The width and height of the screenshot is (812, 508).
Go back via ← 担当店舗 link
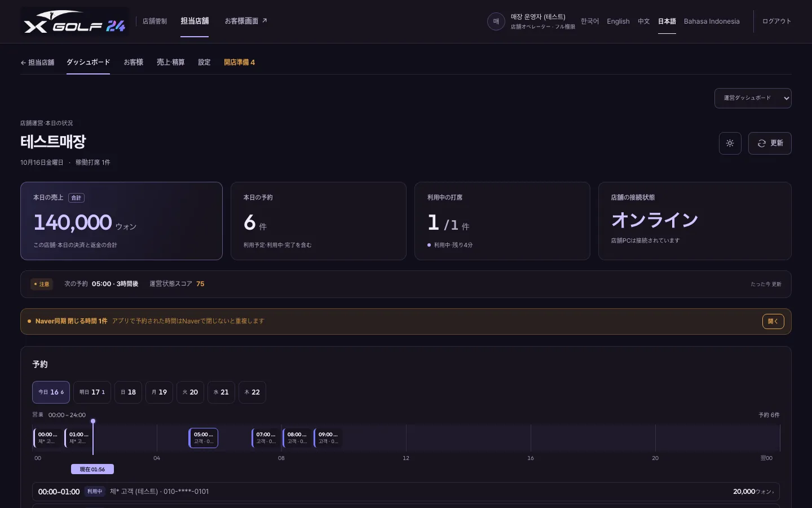click(x=37, y=63)
